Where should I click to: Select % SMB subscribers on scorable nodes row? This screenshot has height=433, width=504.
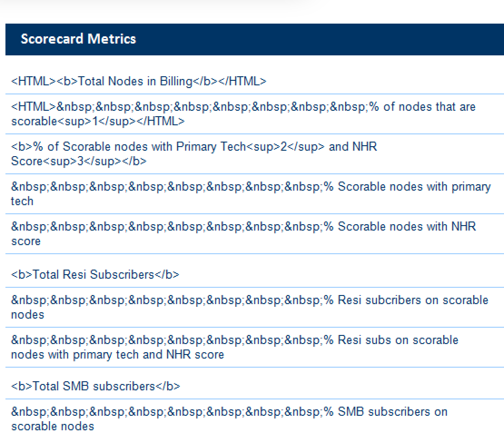(229, 419)
